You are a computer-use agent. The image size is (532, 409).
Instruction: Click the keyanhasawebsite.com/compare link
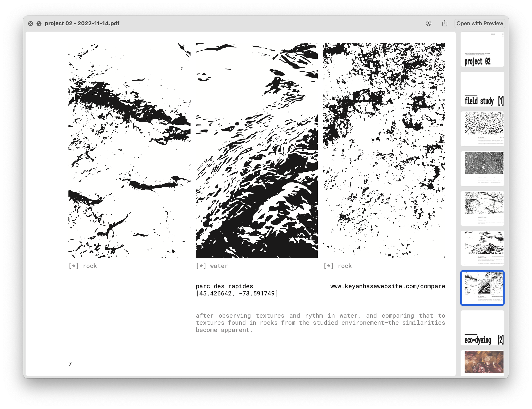[388, 286]
